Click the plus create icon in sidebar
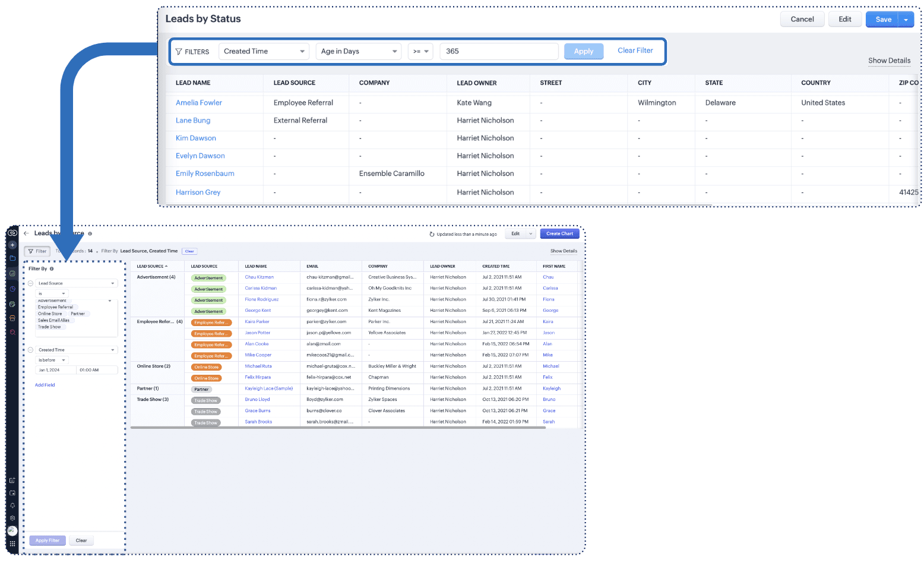This screenshot has width=924, height=569. (x=12, y=245)
